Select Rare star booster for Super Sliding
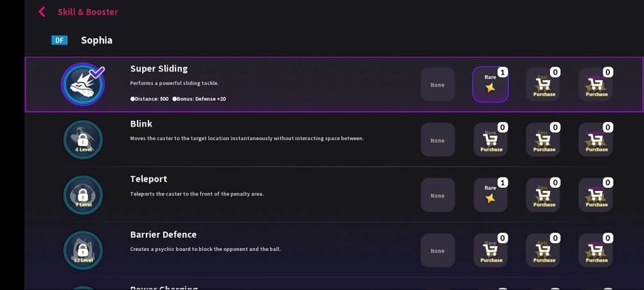The width and height of the screenshot is (644, 290). (490, 84)
